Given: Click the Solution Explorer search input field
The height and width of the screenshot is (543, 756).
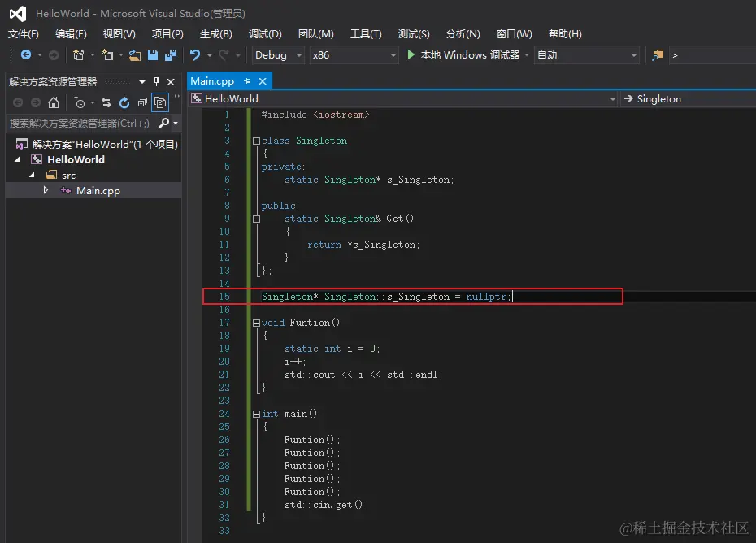Looking at the screenshot, I should [x=82, y=123].
